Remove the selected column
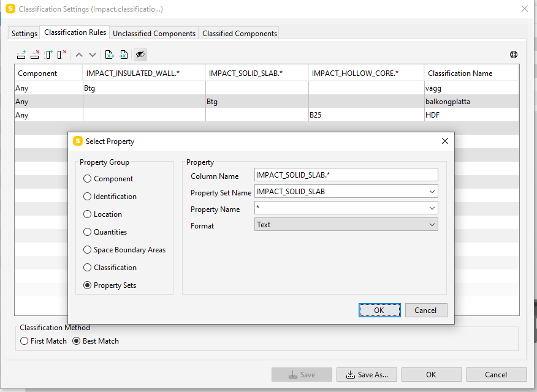 (x=62, y=55)
